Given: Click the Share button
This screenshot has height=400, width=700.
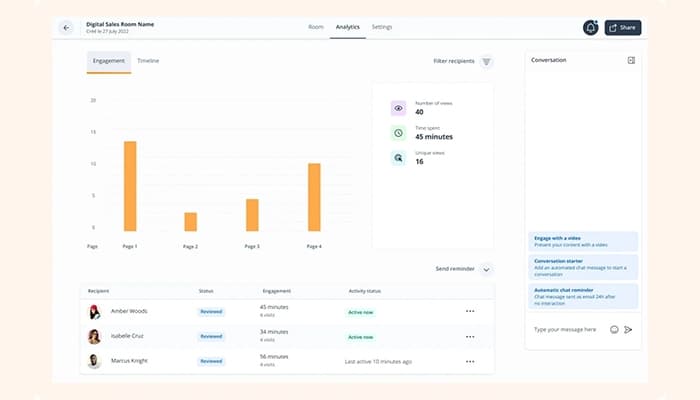Looking at the screenshot, I should point(623,28).
